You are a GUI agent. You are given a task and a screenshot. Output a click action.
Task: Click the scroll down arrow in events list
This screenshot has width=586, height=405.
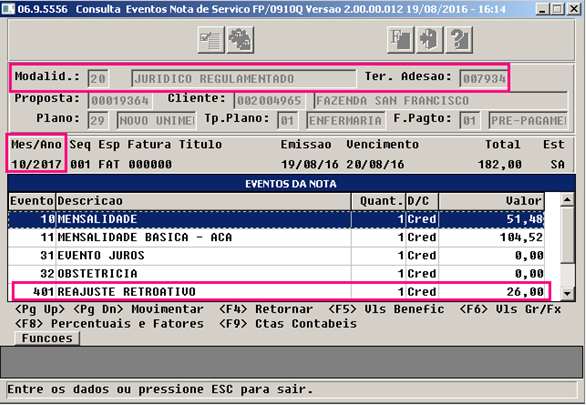[x=567, y=293]
